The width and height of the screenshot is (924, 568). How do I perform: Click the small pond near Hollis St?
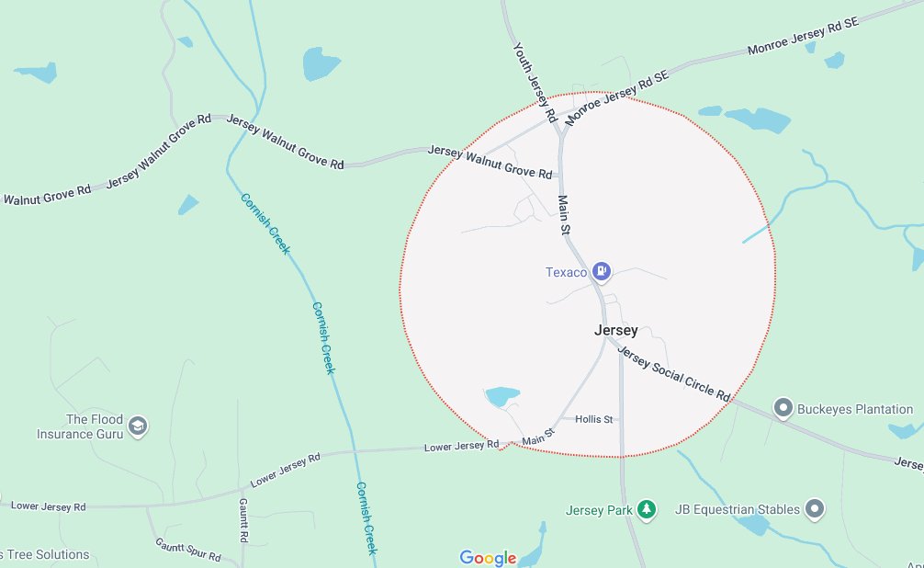[x=501, y=396]
